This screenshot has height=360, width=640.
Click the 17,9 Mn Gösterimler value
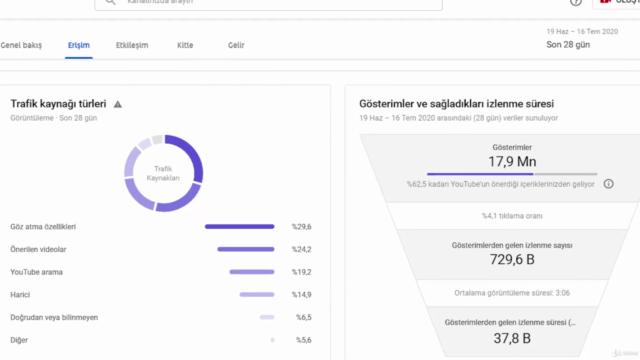pyautogui.click(x=512, y=162)
